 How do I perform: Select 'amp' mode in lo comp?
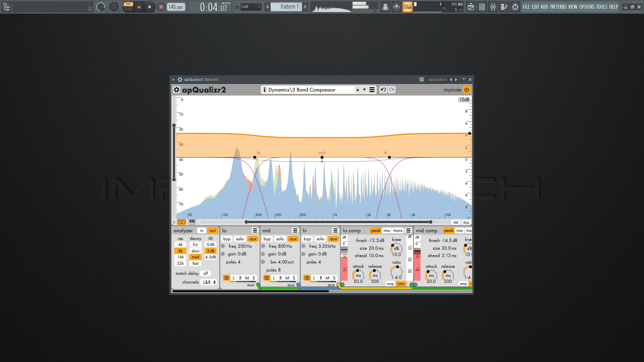tap(390, 284)
